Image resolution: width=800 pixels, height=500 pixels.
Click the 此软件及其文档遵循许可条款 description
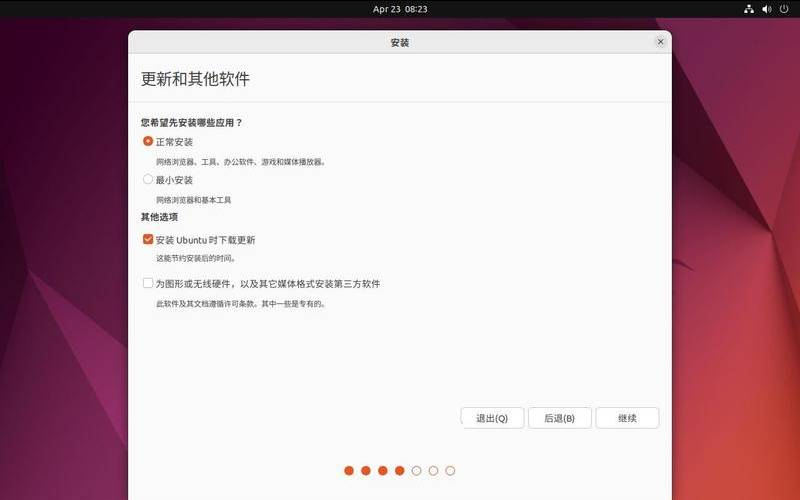241,304
